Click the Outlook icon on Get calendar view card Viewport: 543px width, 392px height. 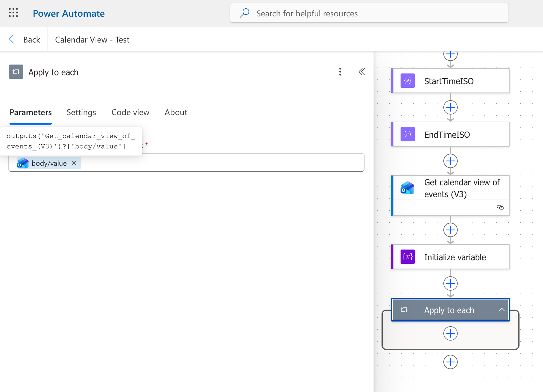click(x=408, y=188)
